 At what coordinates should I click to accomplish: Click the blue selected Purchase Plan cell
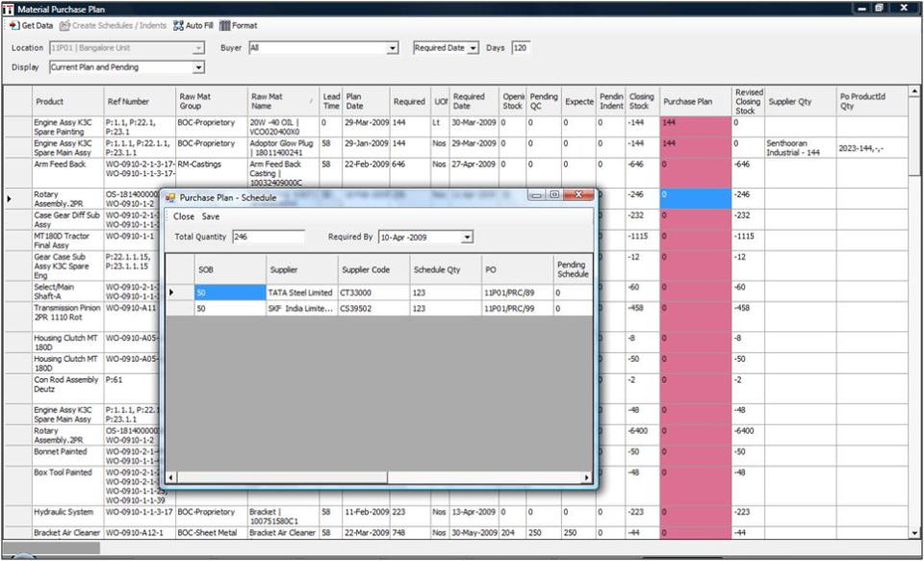click(x=695, y=198)
